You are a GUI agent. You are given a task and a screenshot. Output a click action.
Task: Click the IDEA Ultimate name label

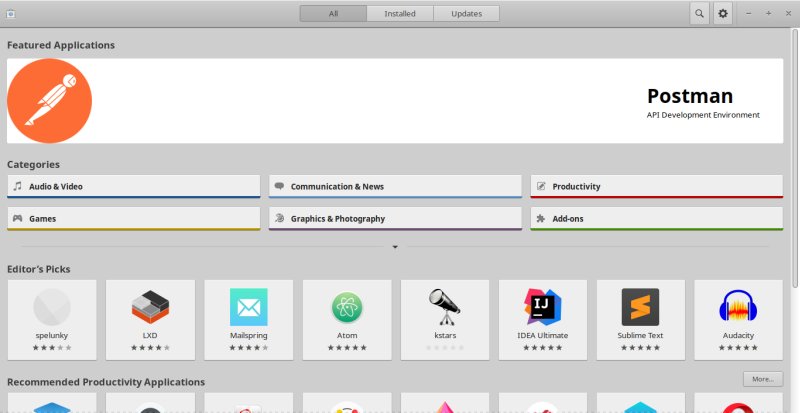pyautogui.click(x=543, y=335)
